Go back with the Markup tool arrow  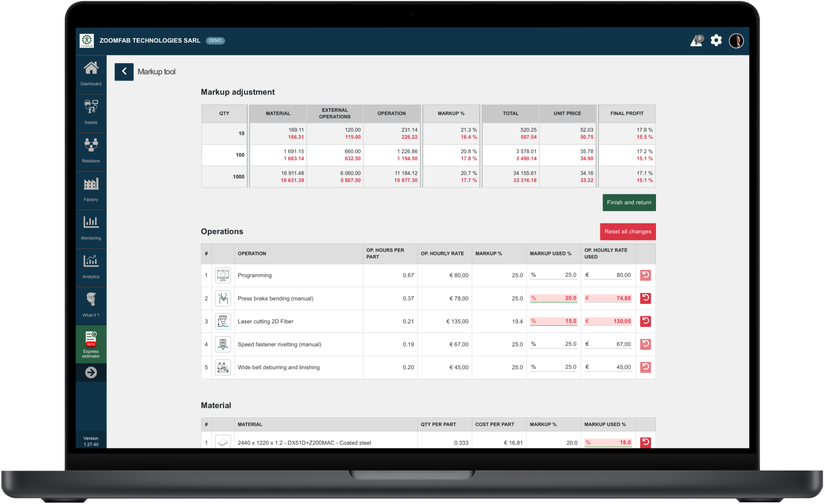pyautogui.click(x=124, y=71)
